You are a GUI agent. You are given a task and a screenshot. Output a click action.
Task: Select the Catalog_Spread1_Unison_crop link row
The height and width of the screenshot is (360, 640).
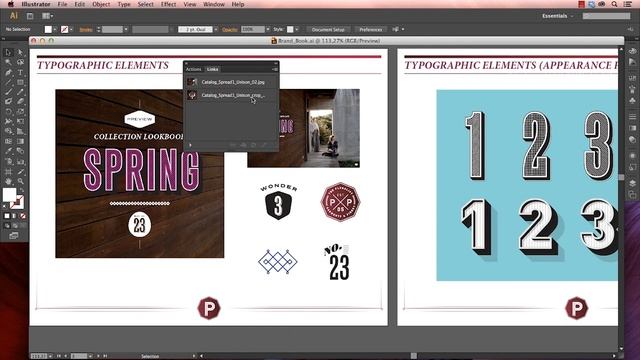click(231, 95)
